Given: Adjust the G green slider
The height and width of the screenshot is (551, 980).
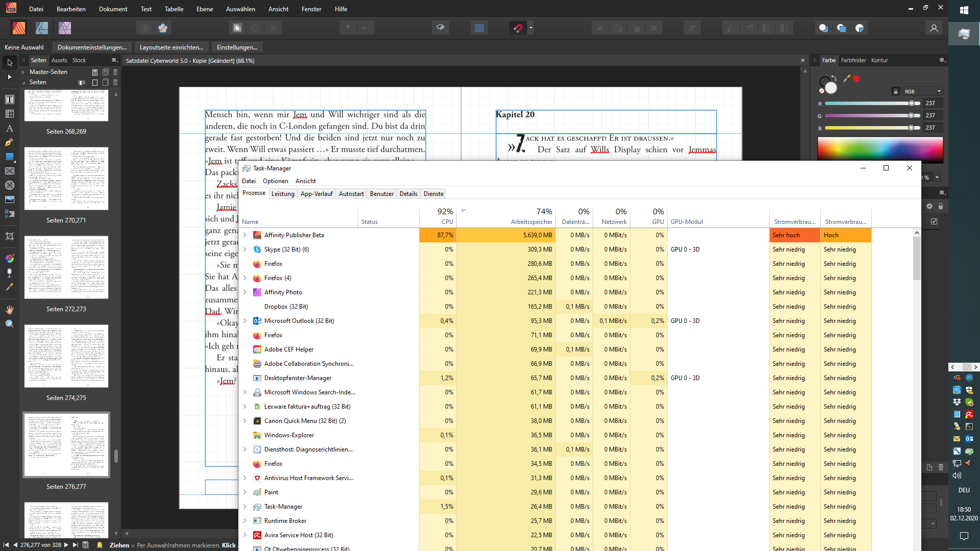Looking at the screenshot, I should pyautogui.click(x=872, y=115).
